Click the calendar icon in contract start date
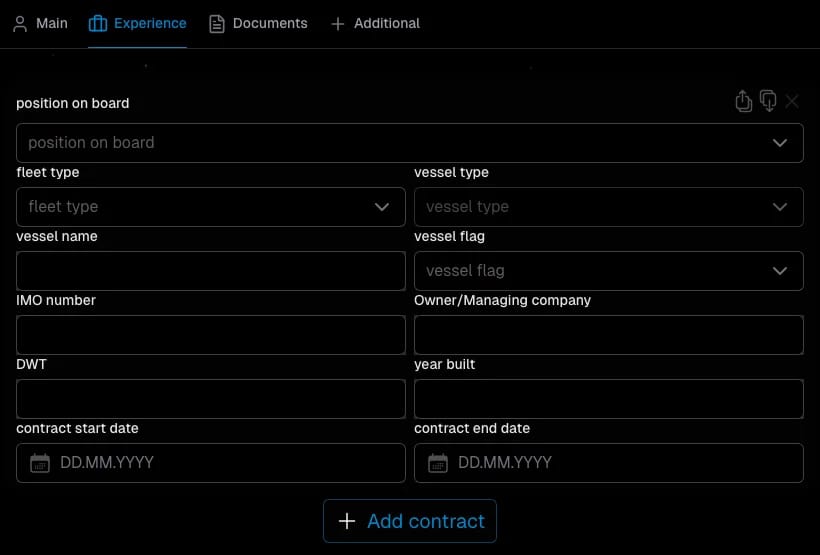The width and height of the screenshot is (820, 555). pyautogui.click(x=40, y=463)
